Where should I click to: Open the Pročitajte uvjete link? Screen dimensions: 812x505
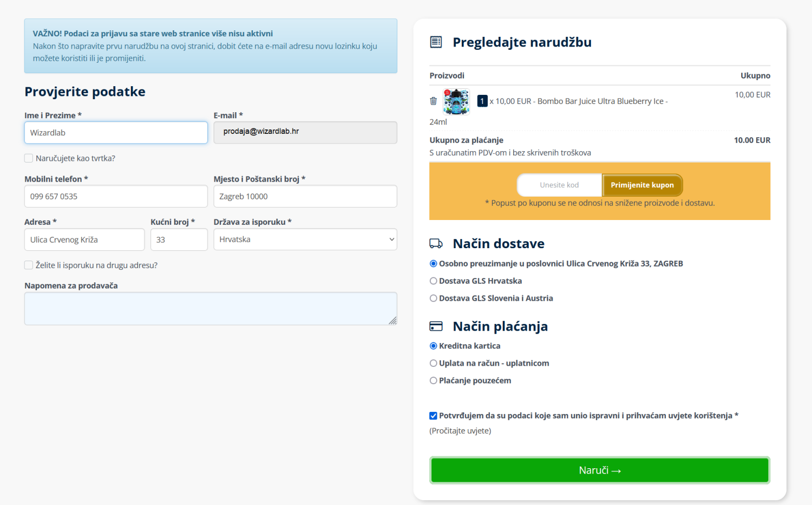(460, 431)
